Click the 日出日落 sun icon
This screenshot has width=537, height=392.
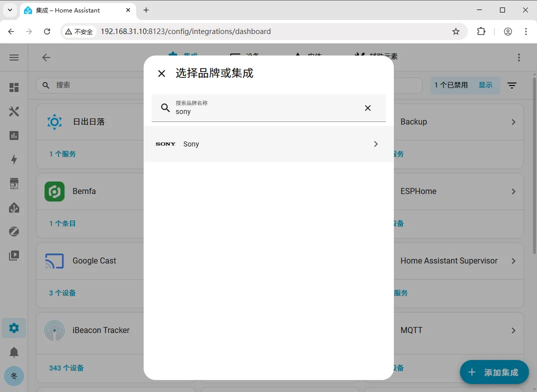tap(55, 122)
